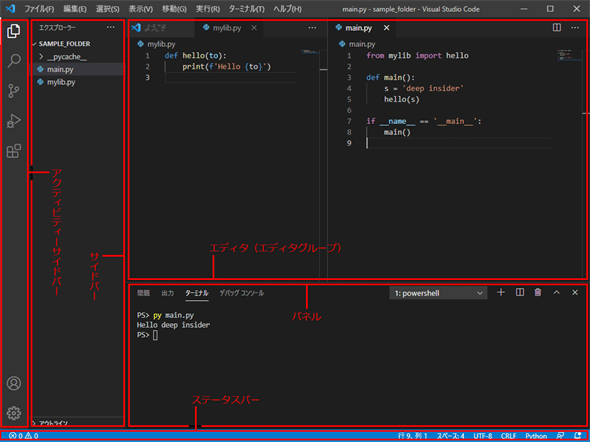Screen dimensions: 590x442
Task: Split the main.py editor to the right
Action: [x=557, y=27]
